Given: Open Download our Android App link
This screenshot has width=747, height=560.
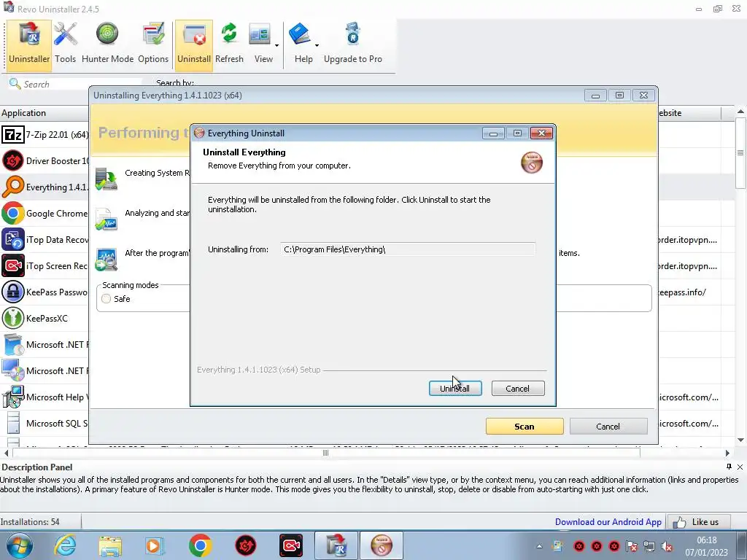Looking at the screenshot, I should (608, 522).
